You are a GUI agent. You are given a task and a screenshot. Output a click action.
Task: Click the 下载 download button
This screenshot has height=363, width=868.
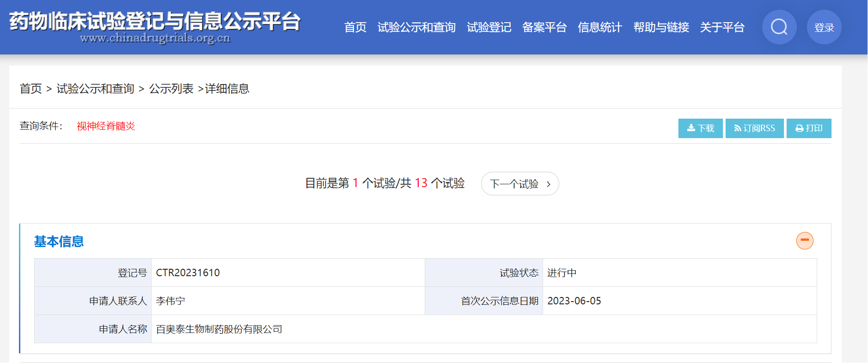[x=700, y=128]
